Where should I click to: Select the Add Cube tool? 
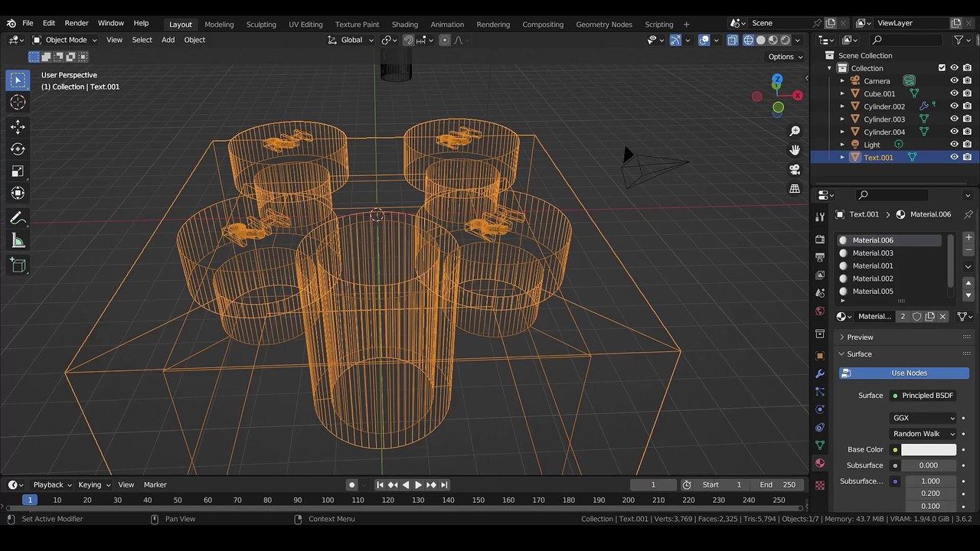point(18,266)
